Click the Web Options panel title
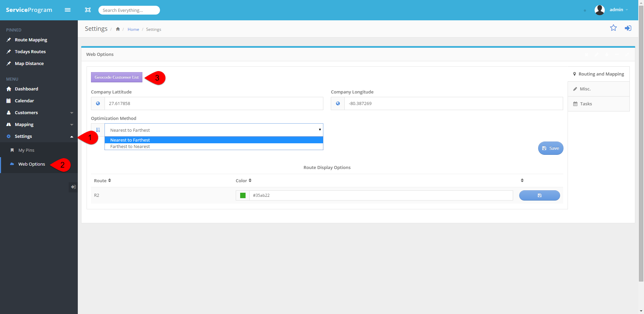This screenshot has height=314, width=644. tap(100, 54)
